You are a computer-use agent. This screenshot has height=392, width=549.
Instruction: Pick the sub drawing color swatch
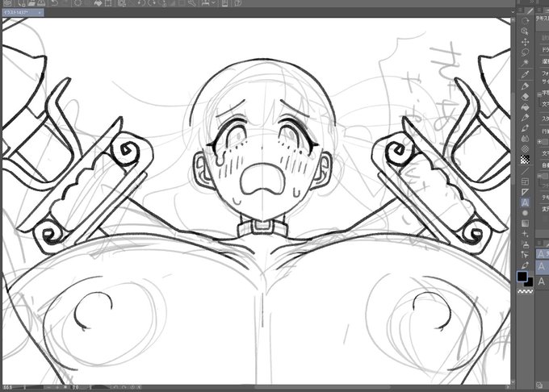pos(529,281)
